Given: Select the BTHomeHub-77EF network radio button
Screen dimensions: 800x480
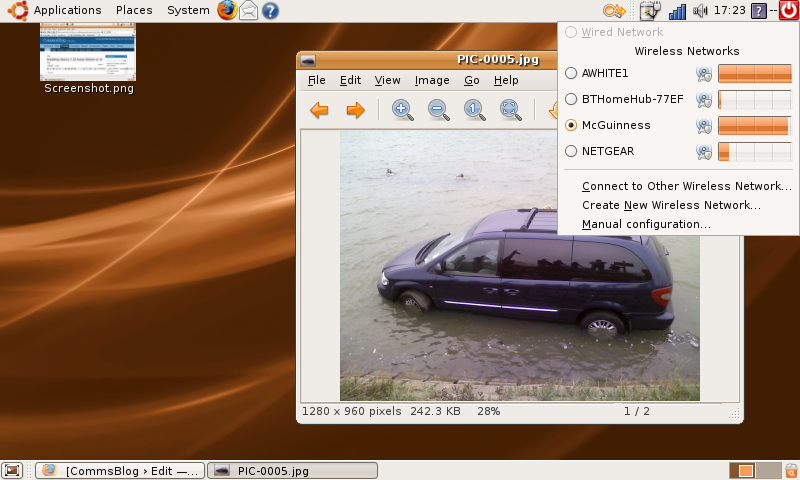Looking at the screenshot, I should click(x=571, y=99).
